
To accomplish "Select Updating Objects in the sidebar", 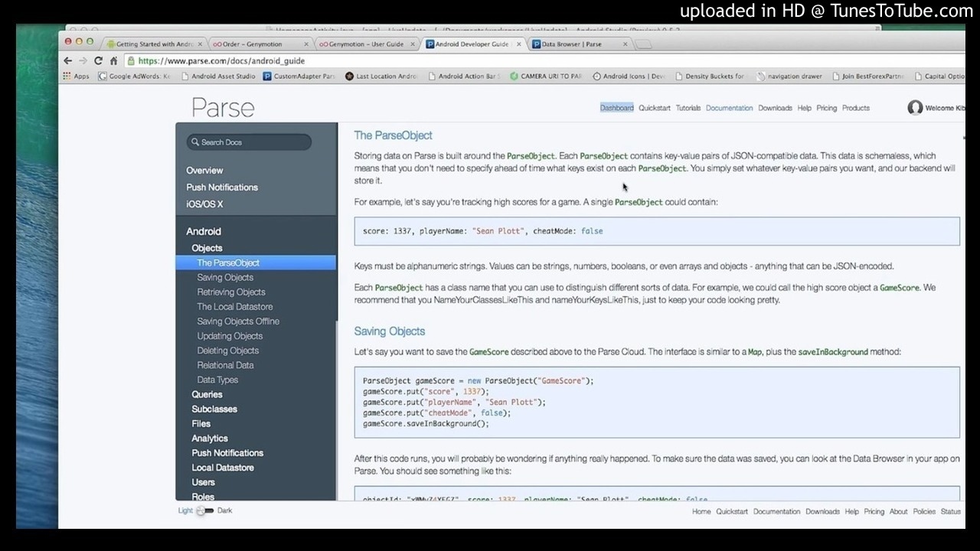I will click(x=230, y=336).
